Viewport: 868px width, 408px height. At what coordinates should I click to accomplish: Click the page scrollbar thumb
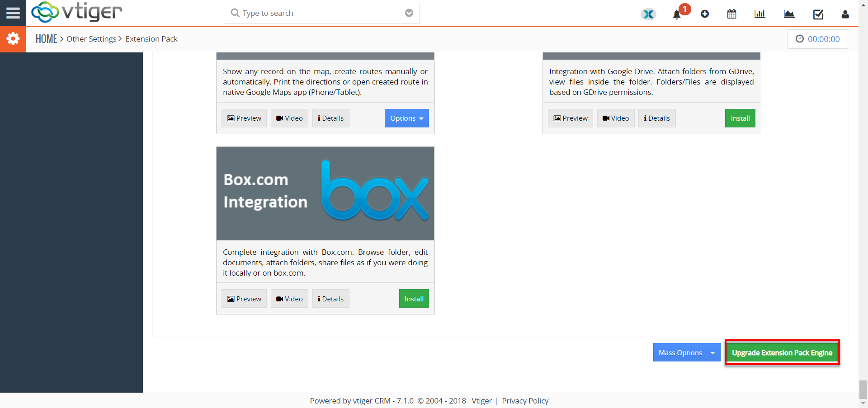point(863,389)
